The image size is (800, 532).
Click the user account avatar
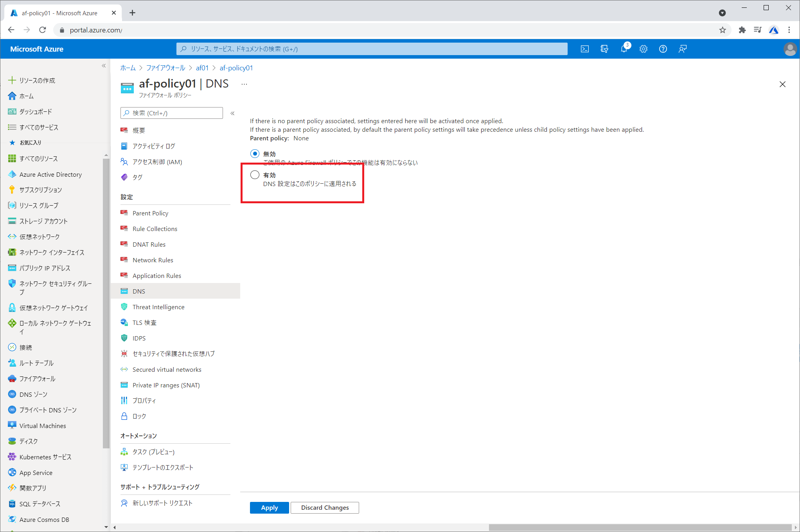coord(790,49)
